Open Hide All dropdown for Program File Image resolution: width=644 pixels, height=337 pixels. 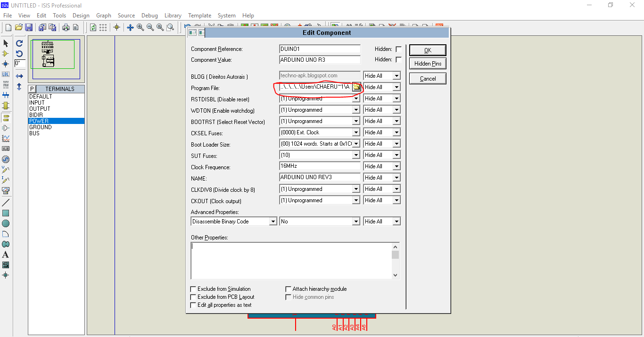[396, 87]
